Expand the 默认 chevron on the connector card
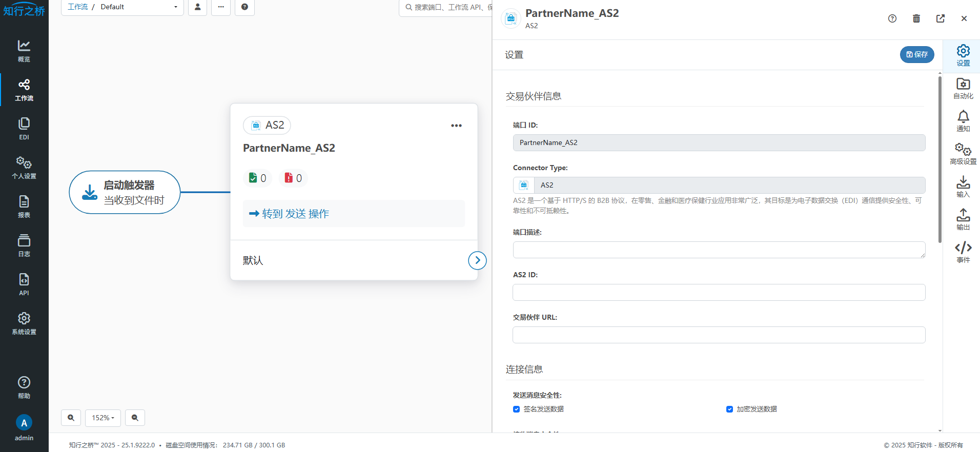The height and width of the screenshot is (452, 980). coord(477,260)
